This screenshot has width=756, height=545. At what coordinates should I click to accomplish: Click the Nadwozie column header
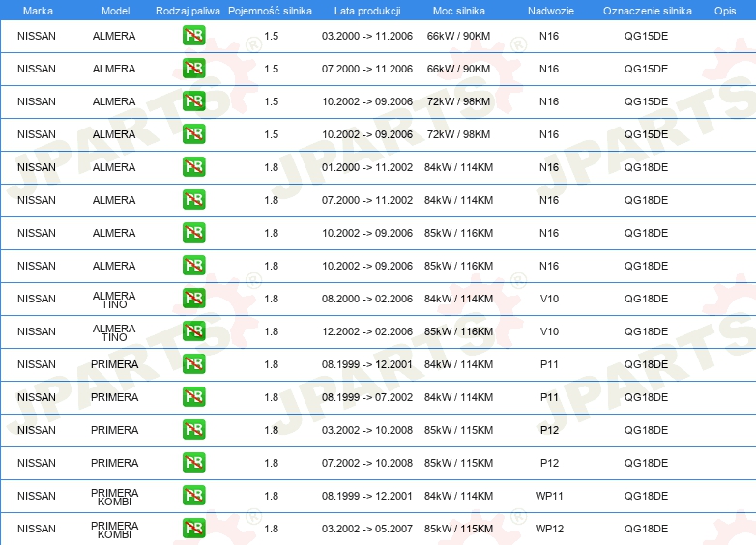point(551,11)
